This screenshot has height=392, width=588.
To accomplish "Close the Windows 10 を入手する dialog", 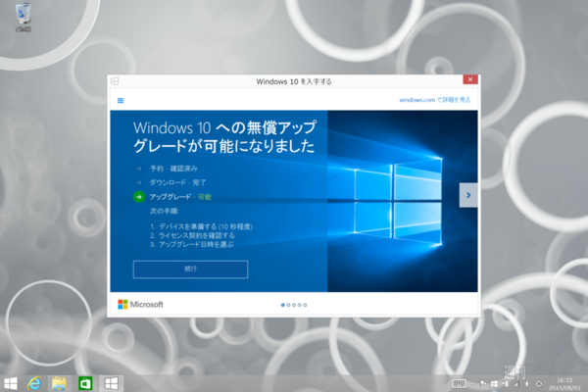I will click(x=469, y=79).
